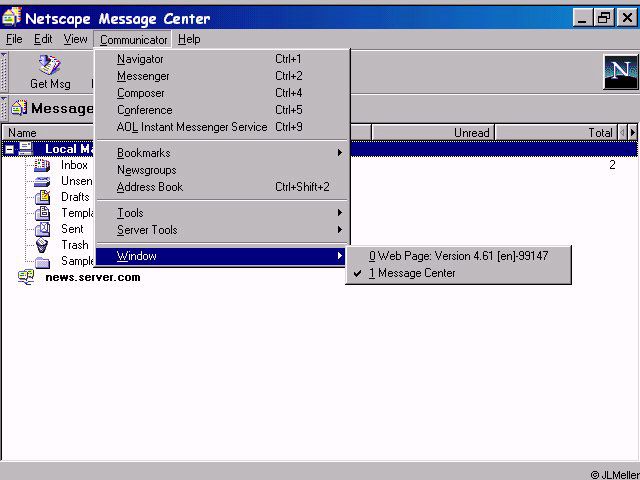The image size is (640, 480).
Task: Expand the Bookmarks submenu arrow
Action: [x=340, y=153]
